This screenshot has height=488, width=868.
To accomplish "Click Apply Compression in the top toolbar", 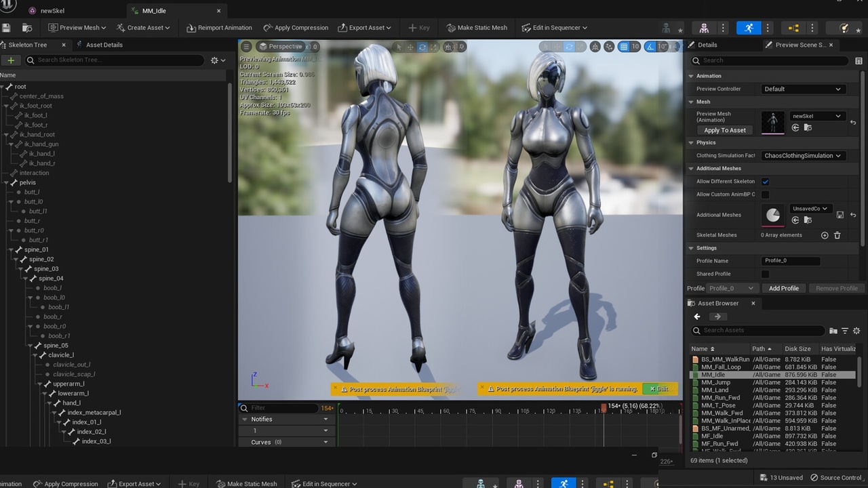I will coord(295,28).
